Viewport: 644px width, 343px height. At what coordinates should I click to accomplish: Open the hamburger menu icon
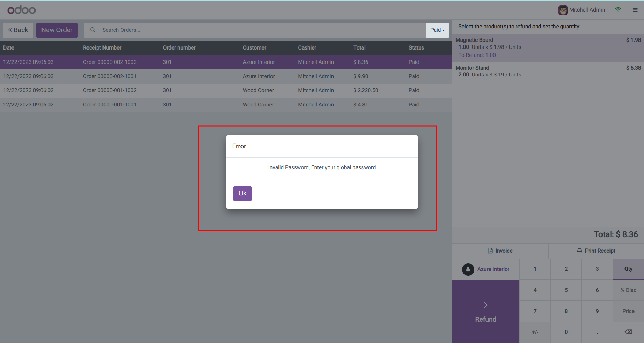[635, 10]
